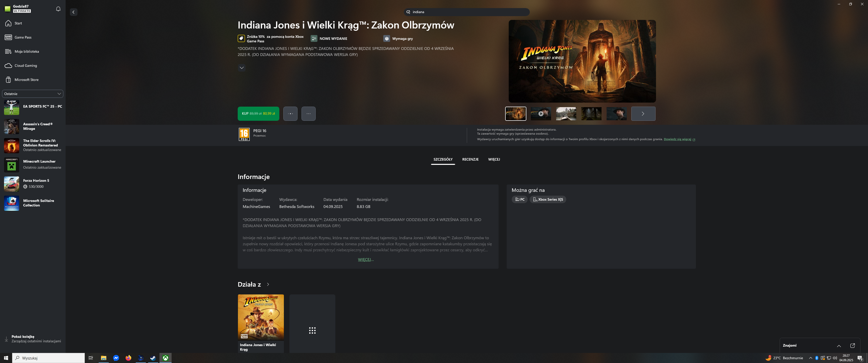Switch to the RECENZJE tab
Image resolution: width=868 pixels, height=363 pixels.
(x=470, y=159)
